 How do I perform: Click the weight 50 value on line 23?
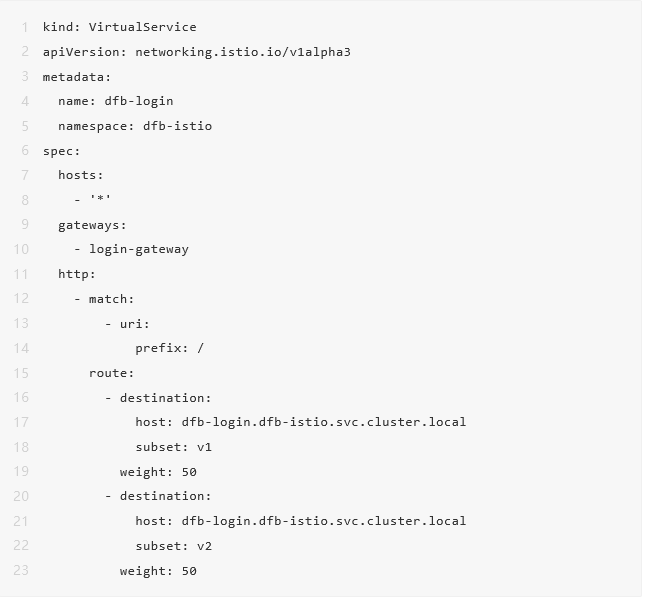[x=189, y=571]
